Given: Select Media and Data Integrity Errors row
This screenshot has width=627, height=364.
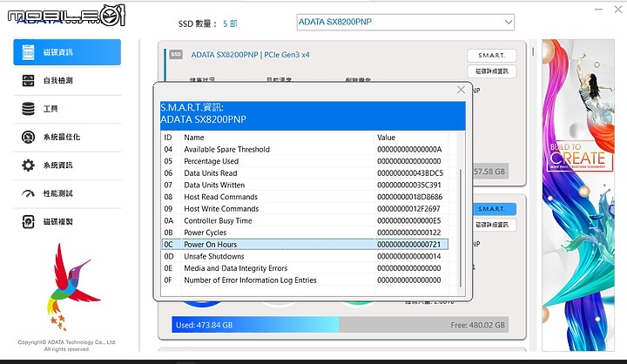Looking at the screenshot, I should 305,268.
